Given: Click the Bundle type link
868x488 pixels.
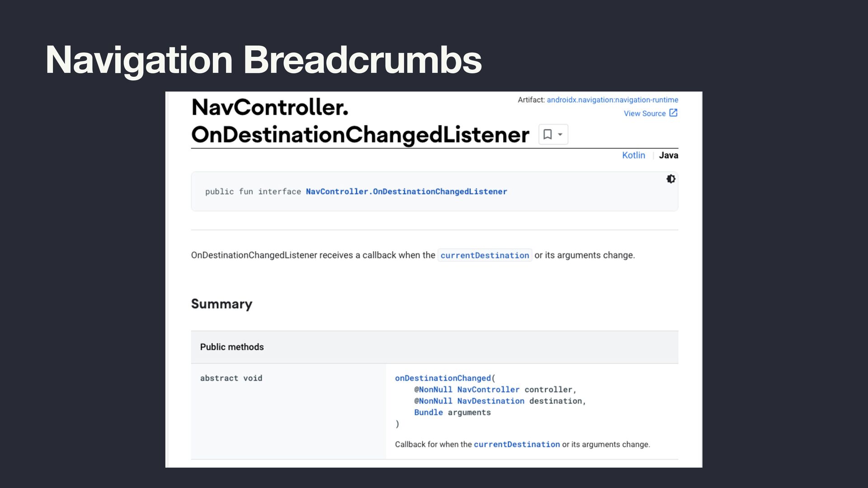Looking at the screenshot, I should (428, 412).
